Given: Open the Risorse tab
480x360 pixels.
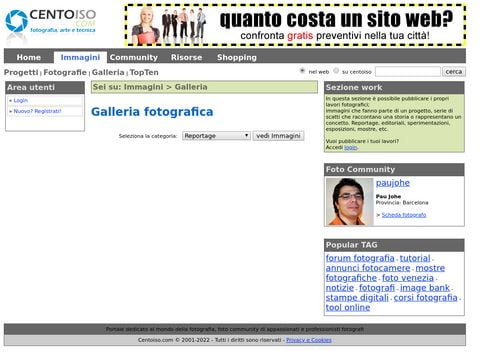Looking at the screenshot, I should (186, 57).
